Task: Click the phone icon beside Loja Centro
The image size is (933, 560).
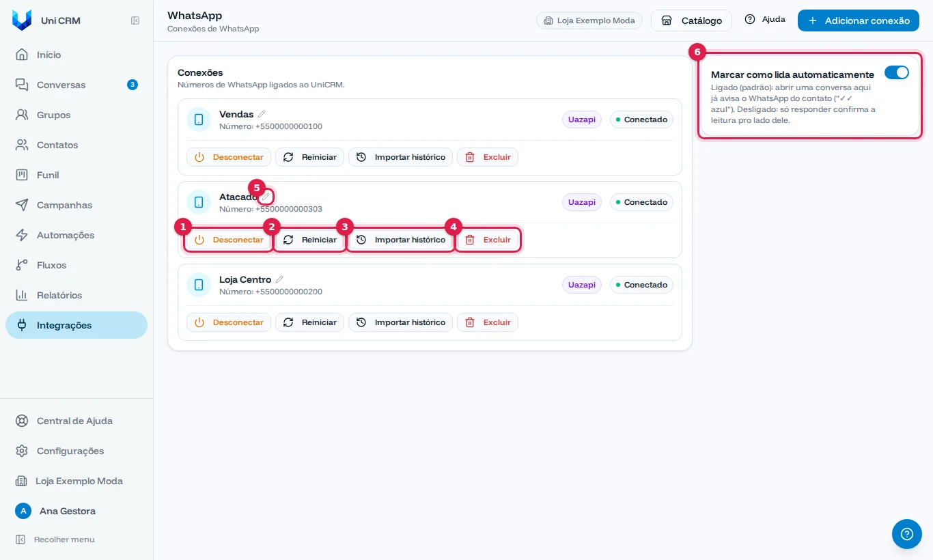Action: tap(199, 285)
